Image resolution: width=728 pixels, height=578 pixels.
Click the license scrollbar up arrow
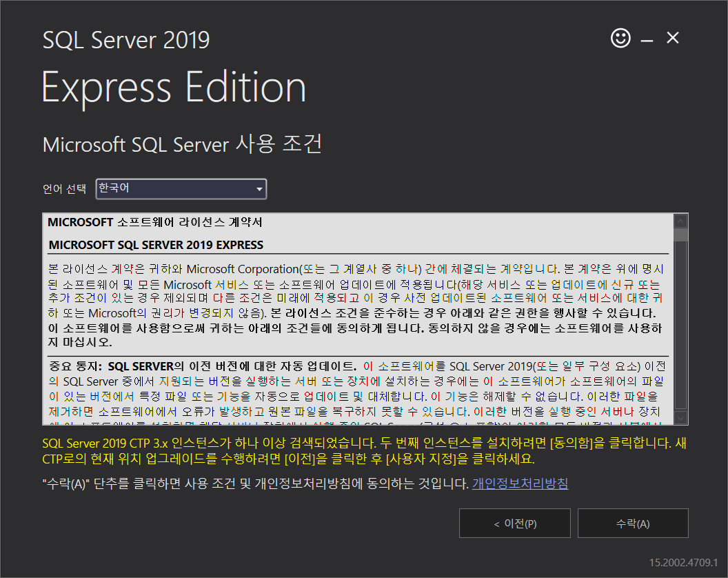tap(680, 221)
